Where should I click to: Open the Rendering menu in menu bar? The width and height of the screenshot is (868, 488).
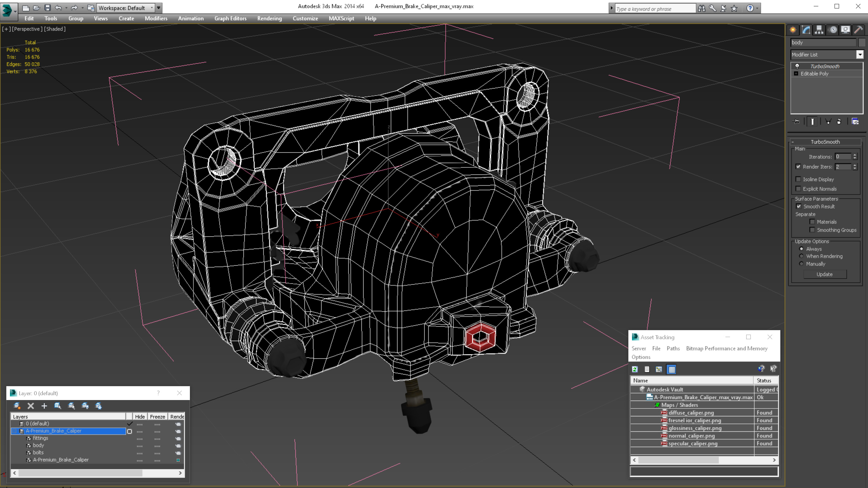269,18
